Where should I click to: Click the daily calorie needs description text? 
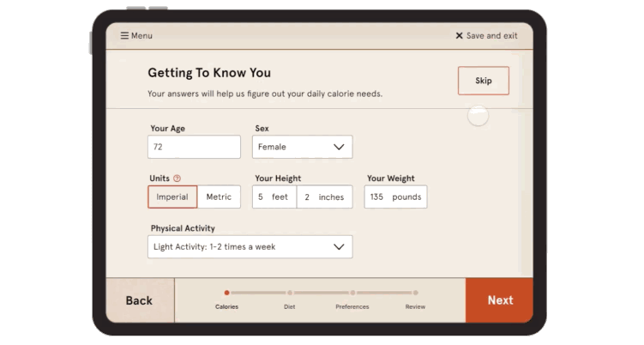click(x=265, y=94)
